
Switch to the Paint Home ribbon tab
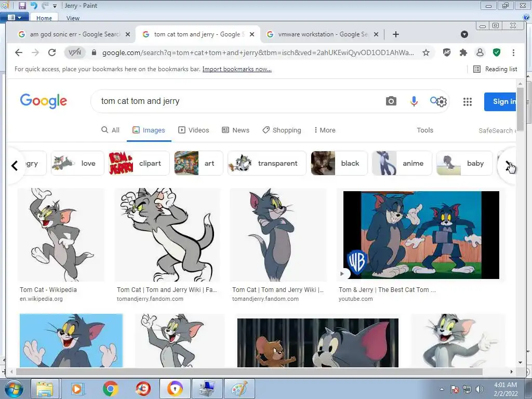[x=44, y=18]
